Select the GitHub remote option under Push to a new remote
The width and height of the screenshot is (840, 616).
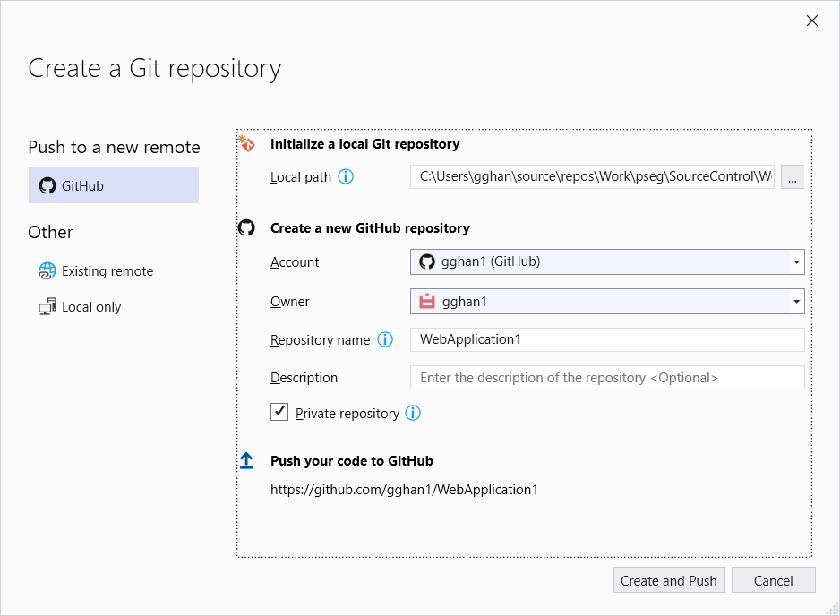113,185
